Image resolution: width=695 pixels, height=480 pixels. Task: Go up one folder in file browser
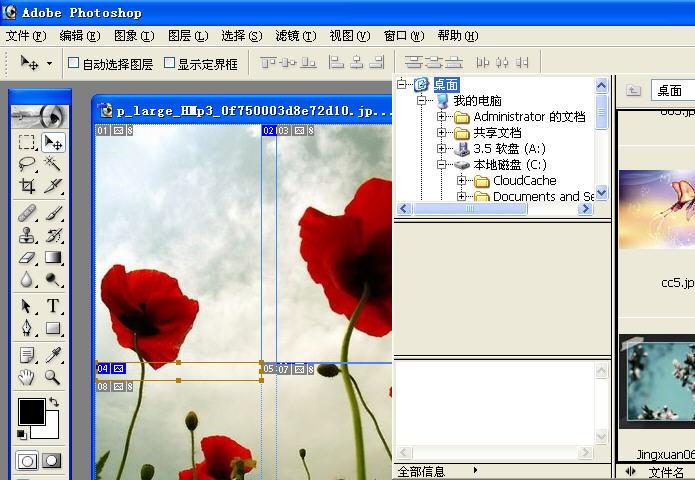point(633,90)
